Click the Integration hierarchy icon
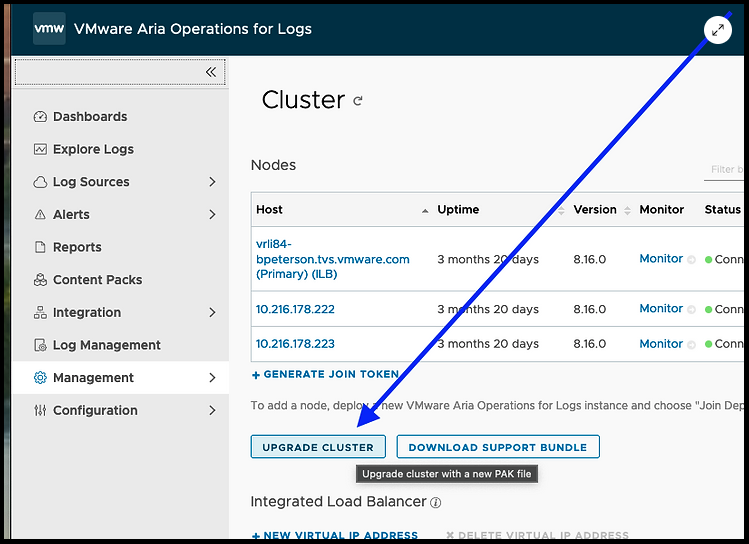 [40, 312]
